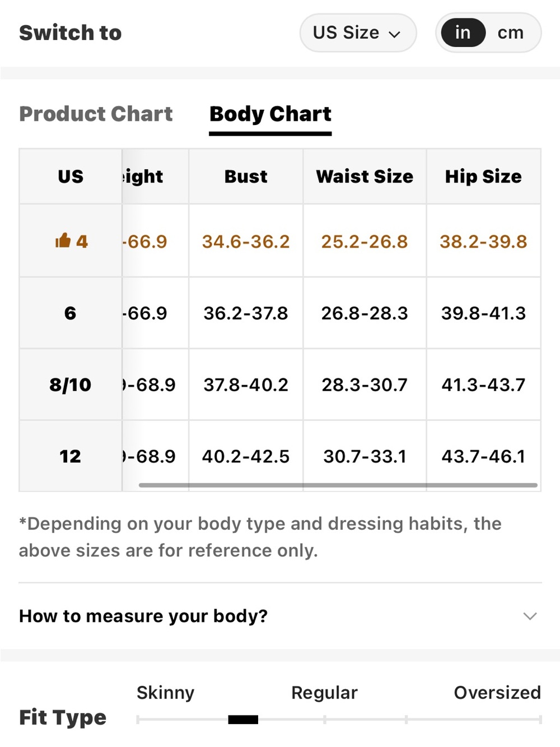
Task: Click the Bust column header
Action: pos(246,177)
